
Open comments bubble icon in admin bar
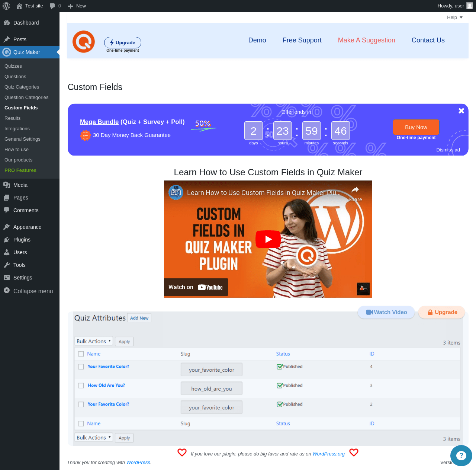click(52, 6)
